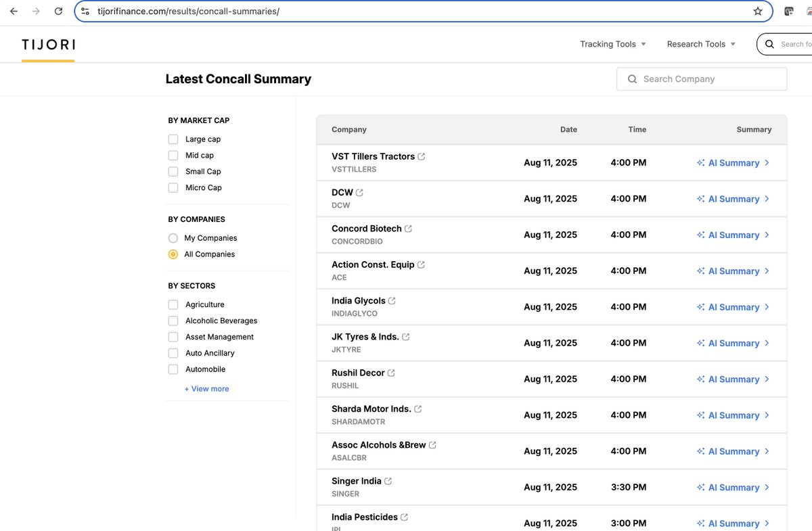This screenshot has width=812, height=531.
Task: Open the TIJORI logo home link
Action: (48, 45)
